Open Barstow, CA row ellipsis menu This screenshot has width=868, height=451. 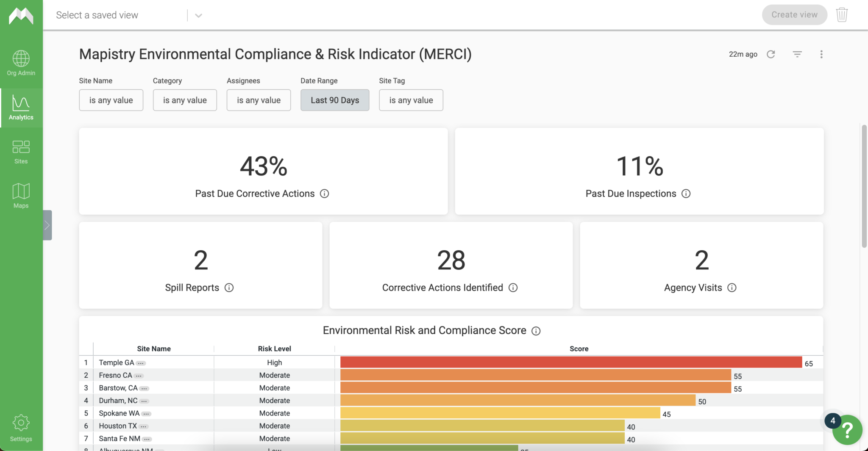pyautogui.click(x=144, y=389)
